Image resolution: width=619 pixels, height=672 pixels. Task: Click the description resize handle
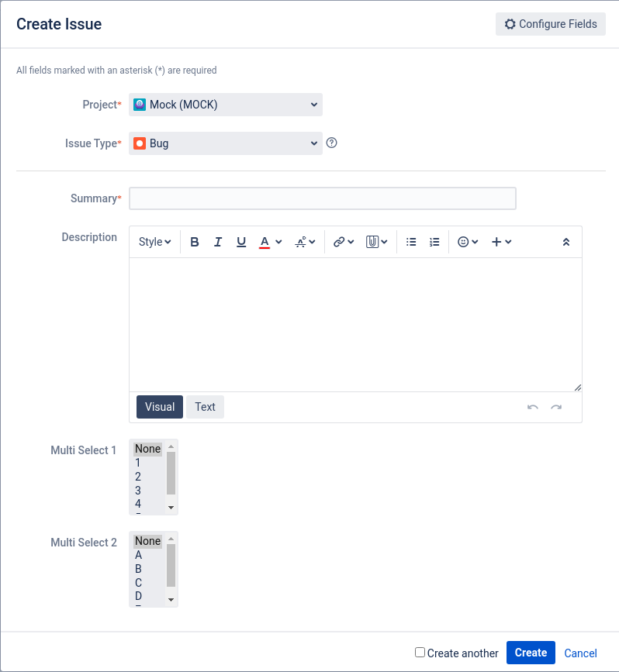(x=578, y=388)
